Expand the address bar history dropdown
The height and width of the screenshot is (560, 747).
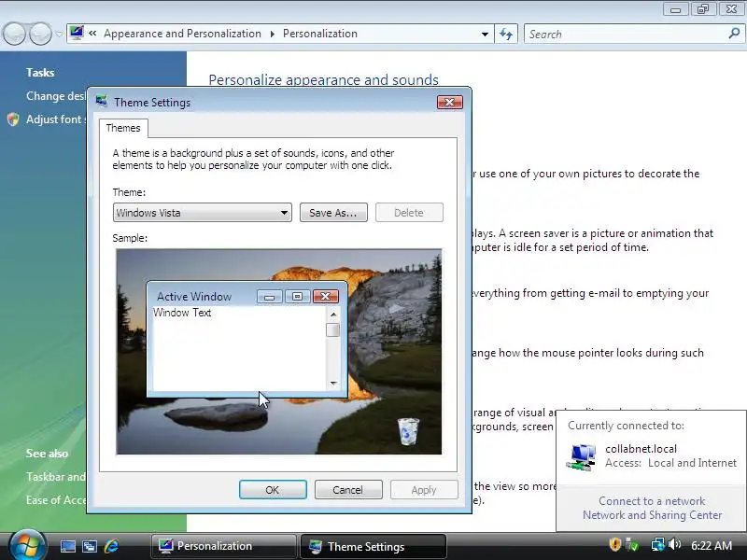(485, 34)
